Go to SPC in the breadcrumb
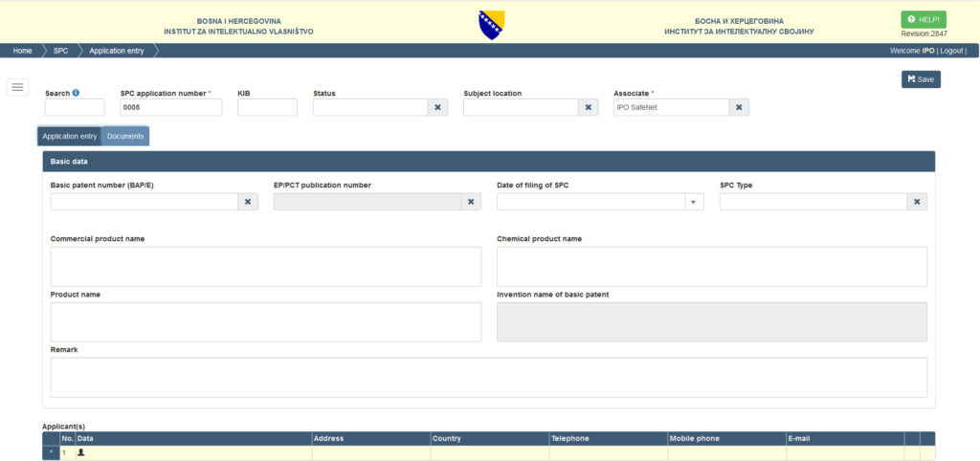The width and height of the screenshot is (980, 461). [60, 51]
